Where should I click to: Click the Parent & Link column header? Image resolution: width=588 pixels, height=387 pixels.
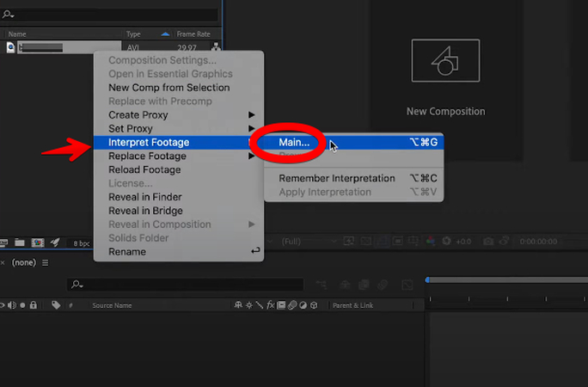click(x=352, y=305)
